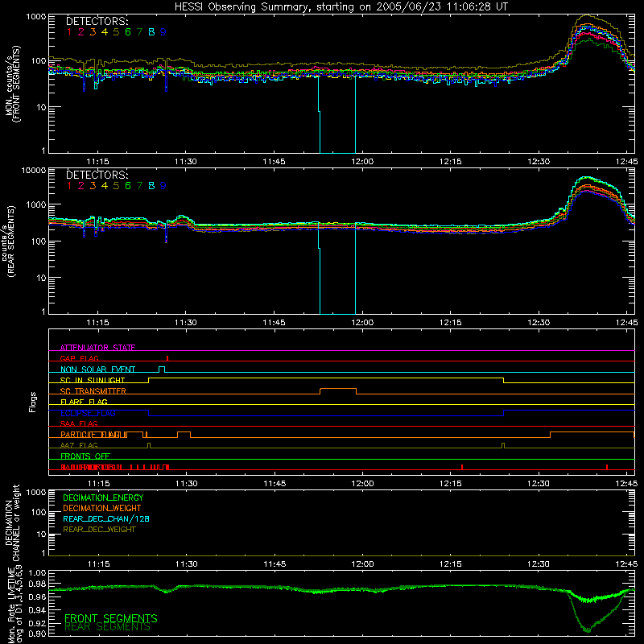Select red detector 1 in front segments legend
This screenshot has height=644, width=644.
(69, 32)
